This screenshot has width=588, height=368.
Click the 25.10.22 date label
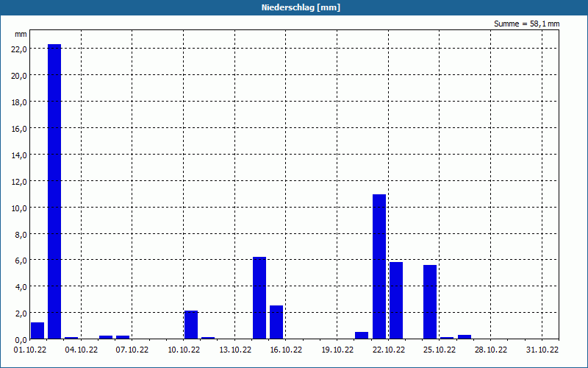[439, 350]
